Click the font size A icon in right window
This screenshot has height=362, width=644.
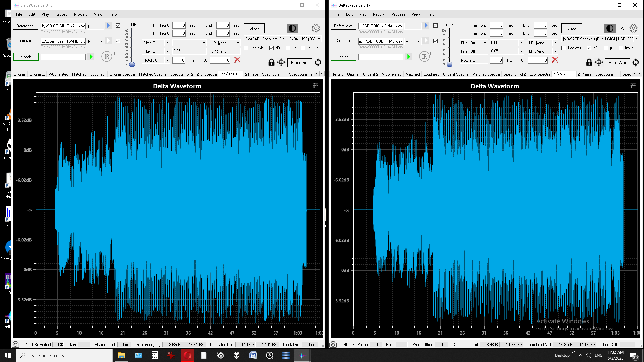622,28
